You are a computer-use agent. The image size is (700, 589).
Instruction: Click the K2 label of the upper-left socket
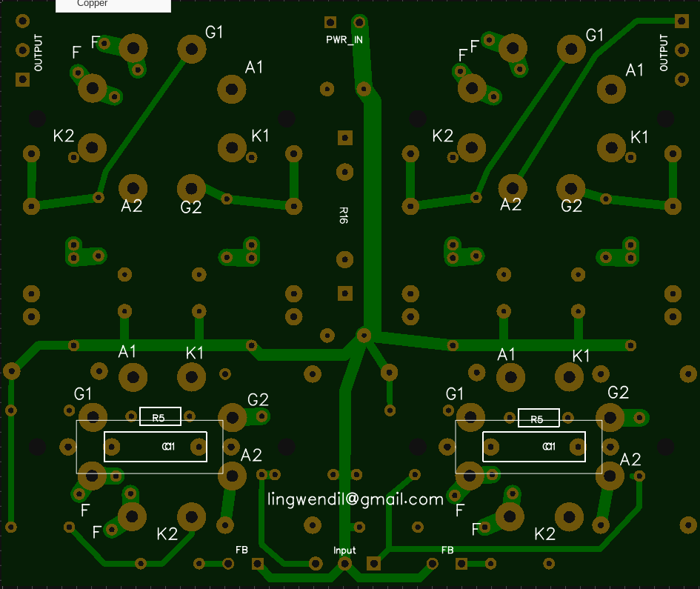[x=64, y=136]
